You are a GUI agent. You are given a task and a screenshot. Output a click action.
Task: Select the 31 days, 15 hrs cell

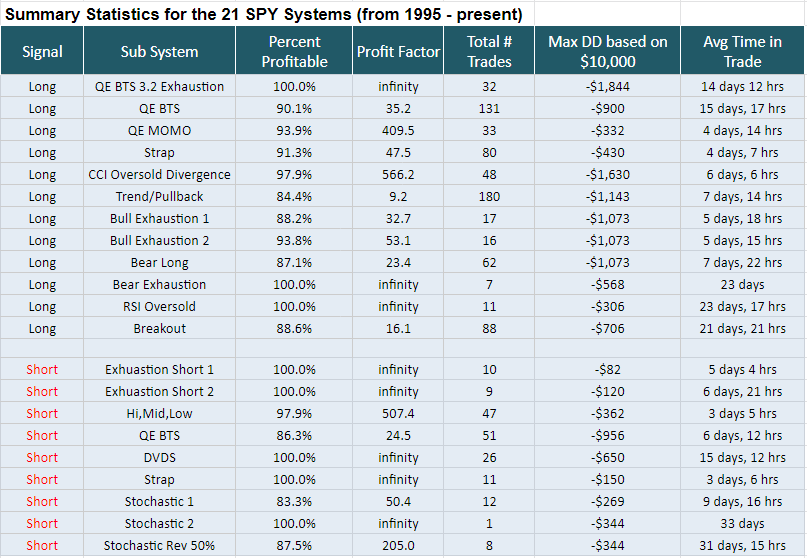click(742, 545)
